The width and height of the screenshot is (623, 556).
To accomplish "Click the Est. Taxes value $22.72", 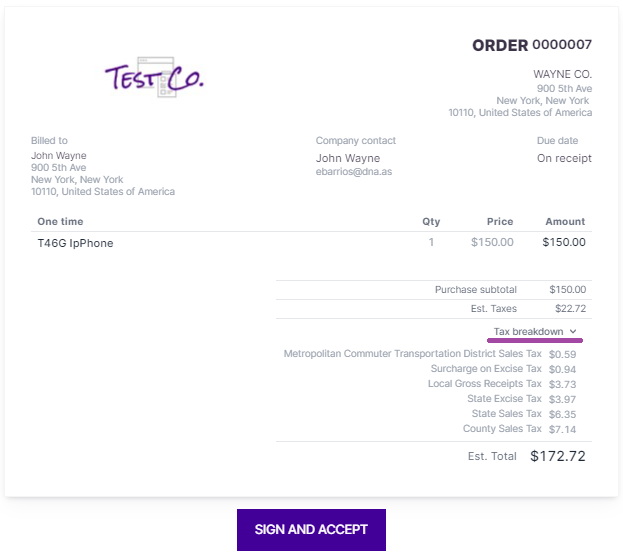I will [x=567, y=309].
